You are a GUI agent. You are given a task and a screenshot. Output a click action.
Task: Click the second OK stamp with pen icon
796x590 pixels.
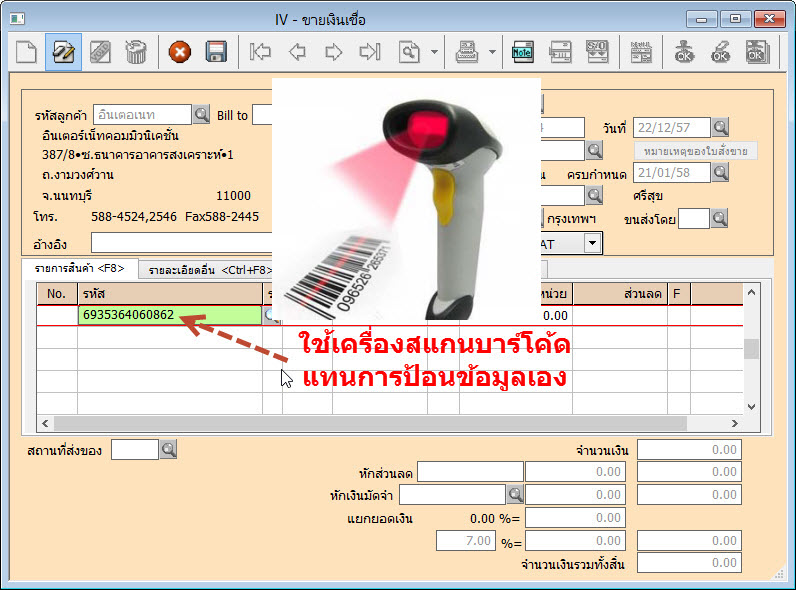pyautogui.click(x=720, y=52)
